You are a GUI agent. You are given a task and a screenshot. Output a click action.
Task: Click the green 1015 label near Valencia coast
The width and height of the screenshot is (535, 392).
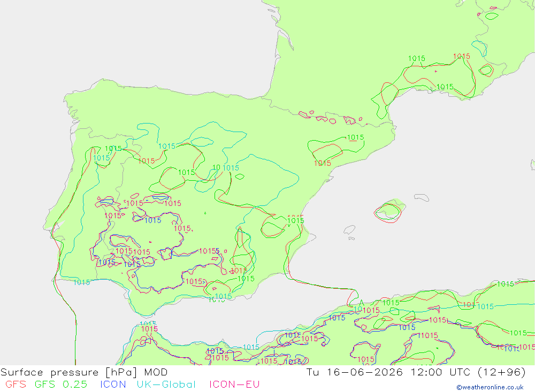(295, 220)
